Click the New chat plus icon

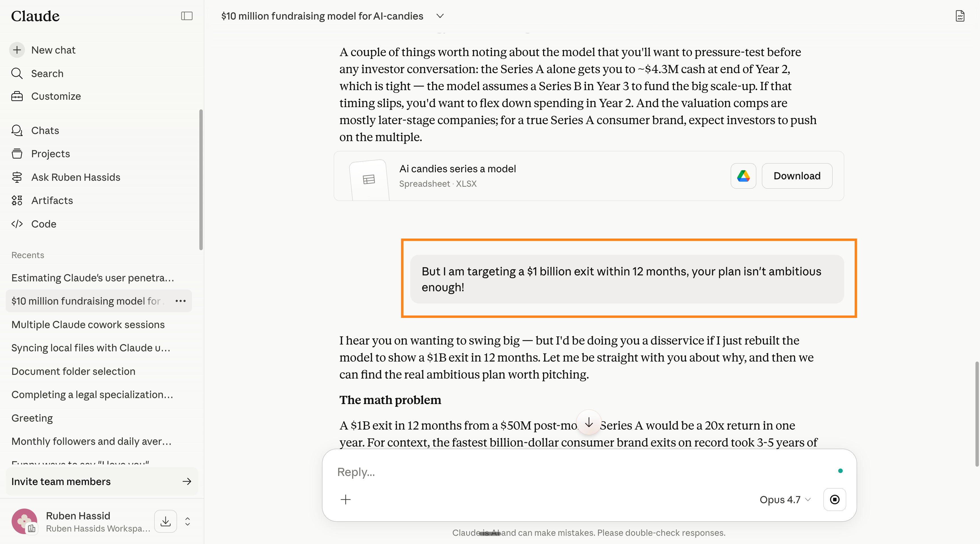pos(17,50)
